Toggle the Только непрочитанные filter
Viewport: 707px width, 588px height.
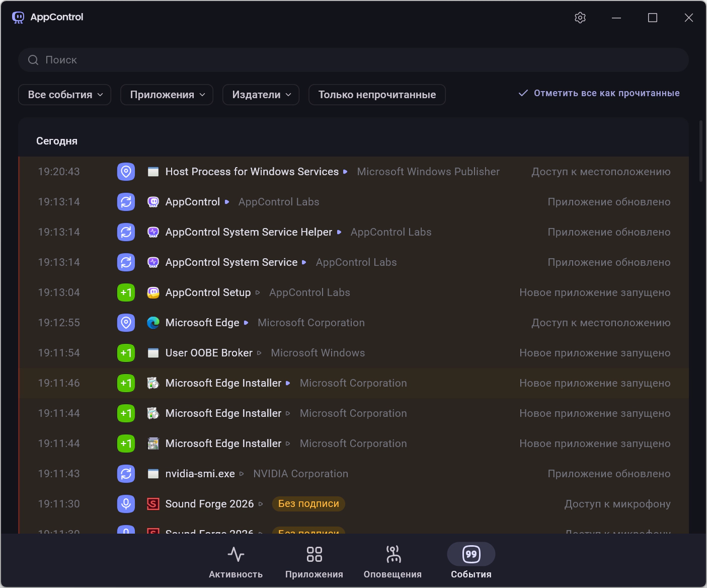[377, 95]
